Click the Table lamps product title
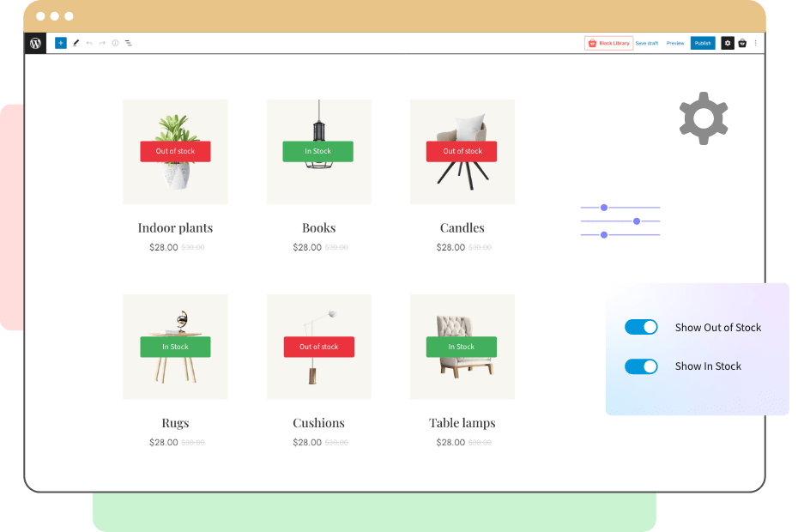The height and width of the screenshot is (532, 798). (462, 423)
